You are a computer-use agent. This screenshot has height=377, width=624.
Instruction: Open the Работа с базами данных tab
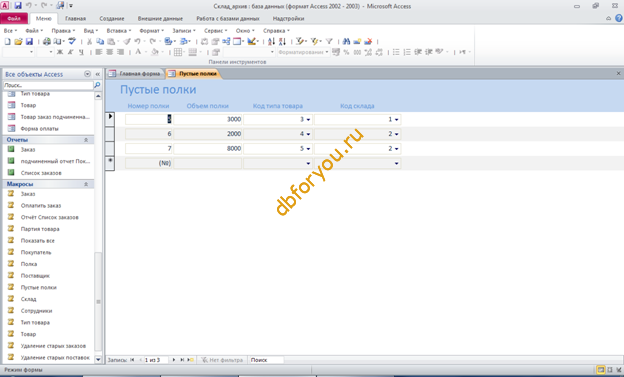pyautogui.click(x=228, y=19)
